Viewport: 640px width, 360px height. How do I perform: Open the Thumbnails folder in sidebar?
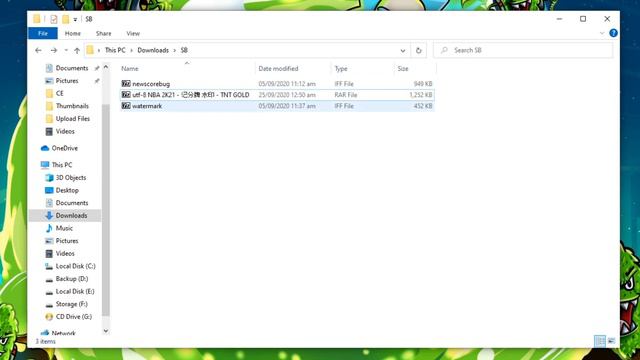(x=72, y=106)
